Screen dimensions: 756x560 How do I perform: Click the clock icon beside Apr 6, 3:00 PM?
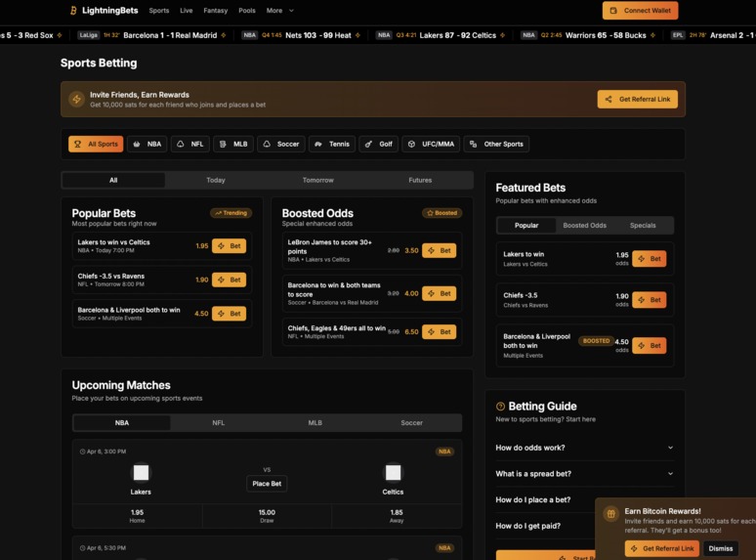click(x=82, y=452)
